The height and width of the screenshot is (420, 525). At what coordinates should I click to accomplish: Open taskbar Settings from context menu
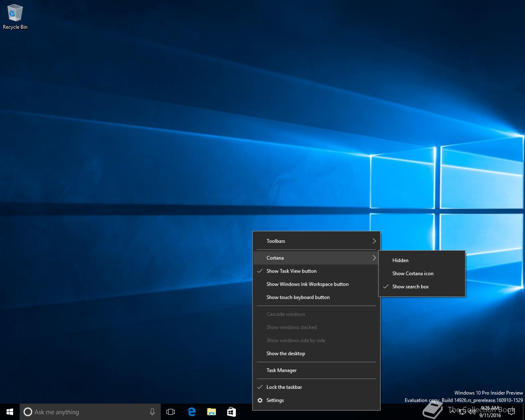tap(275, 400)
